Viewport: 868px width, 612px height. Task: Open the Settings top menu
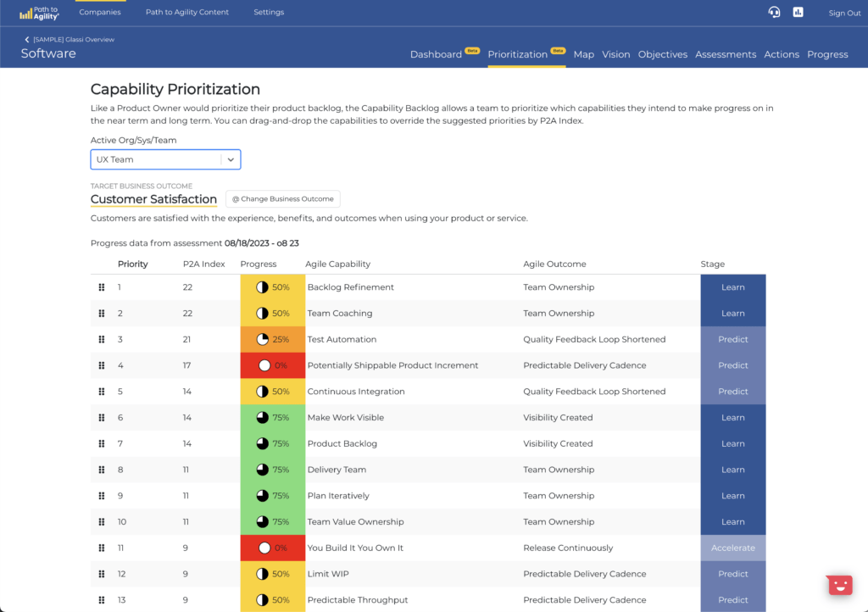tap(269, 12)
